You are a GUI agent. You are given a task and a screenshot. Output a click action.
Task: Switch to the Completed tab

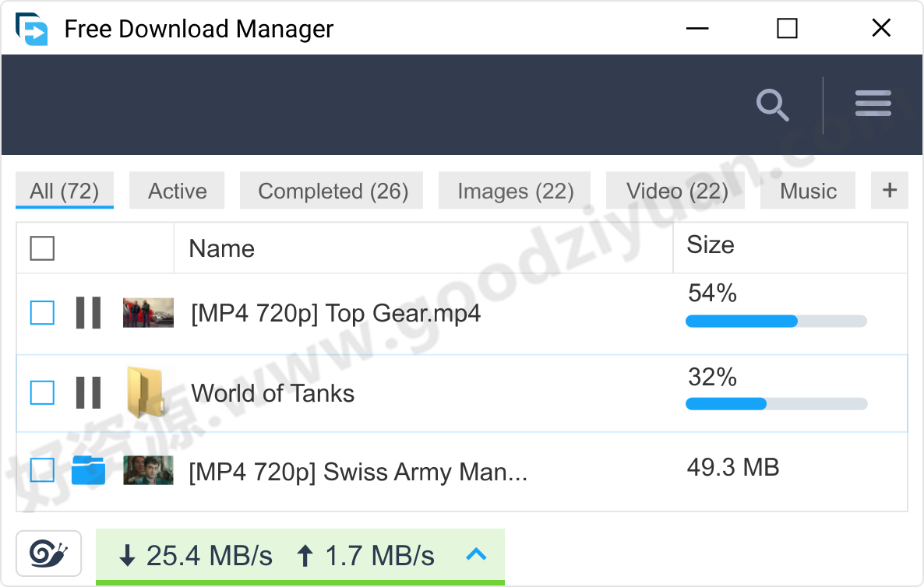point(331,190)
